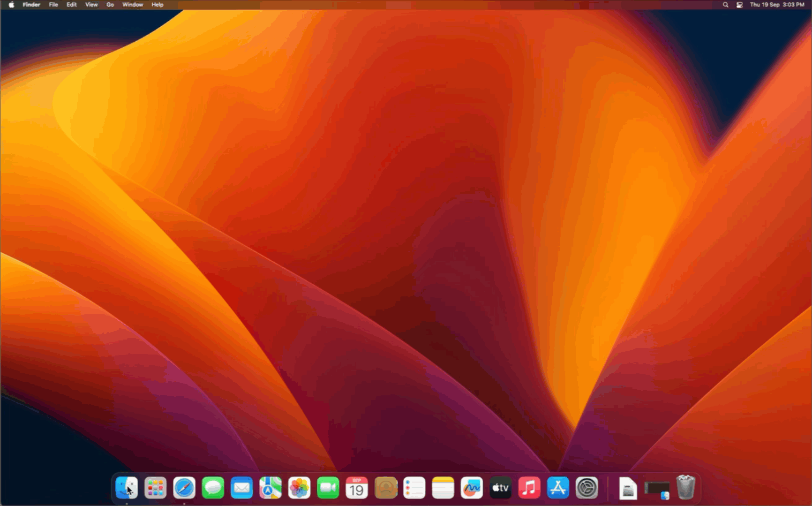The height and width of the screenshot is (506, 812).
Task: Launch Safari browser from the Dock
Action: coord(184,488)
